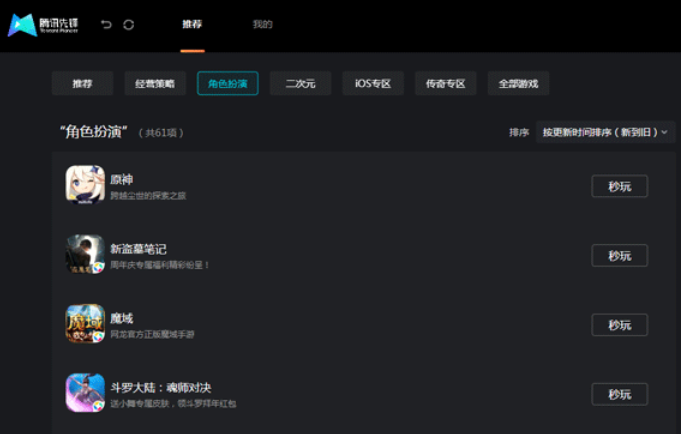Select the 推荐 category filter

pyautogui.click(x=82, y=84)
